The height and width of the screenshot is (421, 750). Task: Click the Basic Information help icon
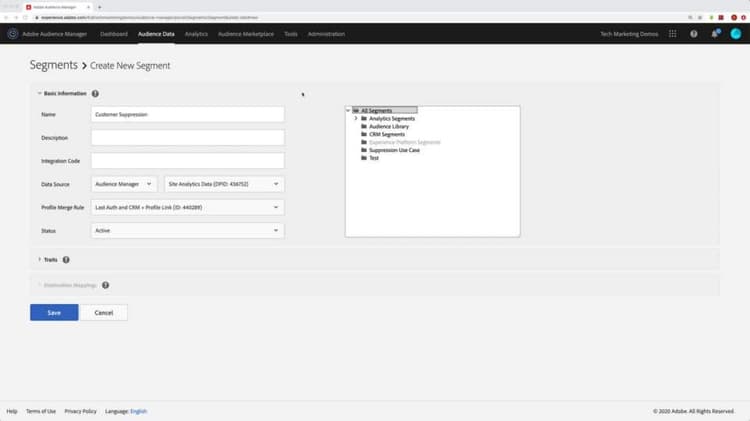(95, 94)
